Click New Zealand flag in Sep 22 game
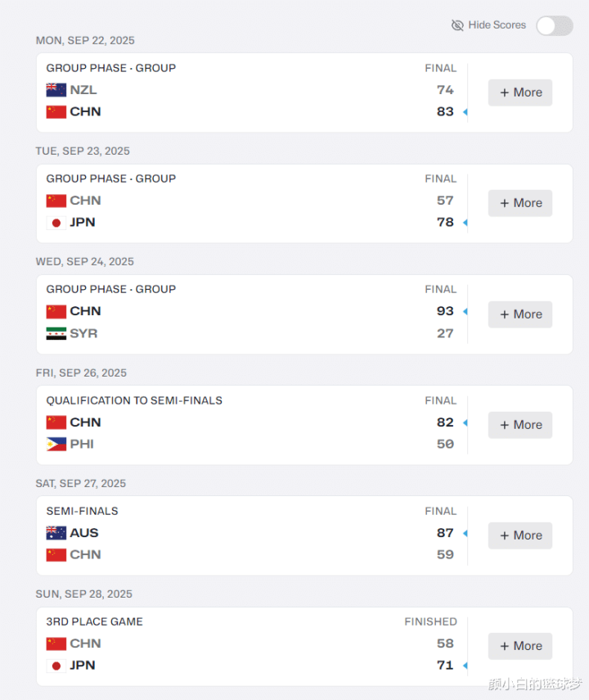 [56, 90]
